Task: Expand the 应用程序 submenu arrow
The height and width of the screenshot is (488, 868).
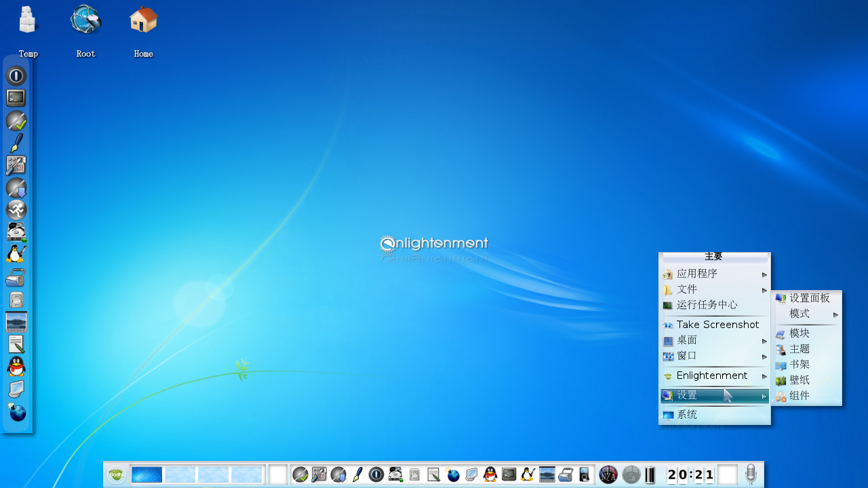Action: (x=764, y=274)
